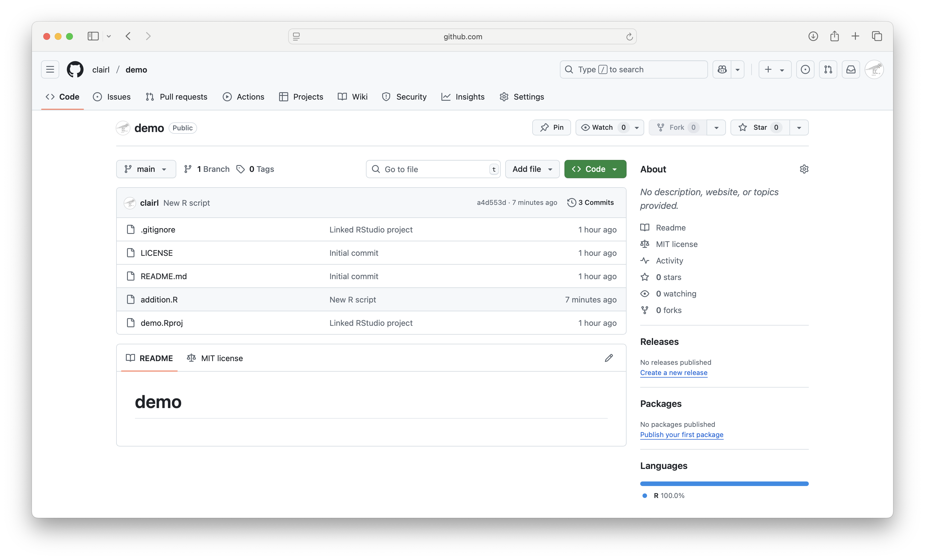925x560 pixels.
Task: Open the header issues circle icon
Action: tap(805, 69)
